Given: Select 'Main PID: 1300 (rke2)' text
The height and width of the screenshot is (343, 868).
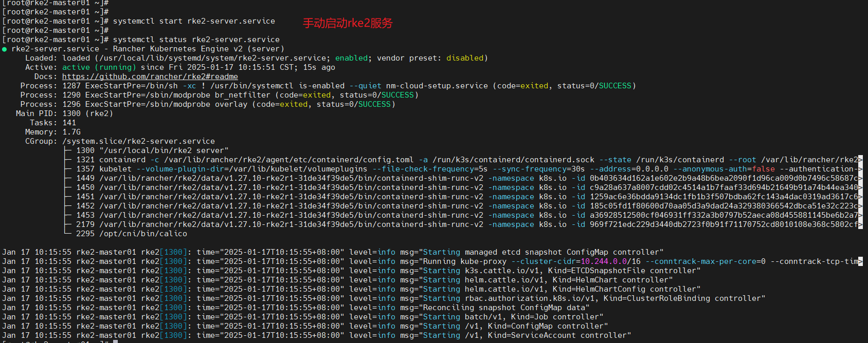Looking at the screenshot, I should point(64,113).
